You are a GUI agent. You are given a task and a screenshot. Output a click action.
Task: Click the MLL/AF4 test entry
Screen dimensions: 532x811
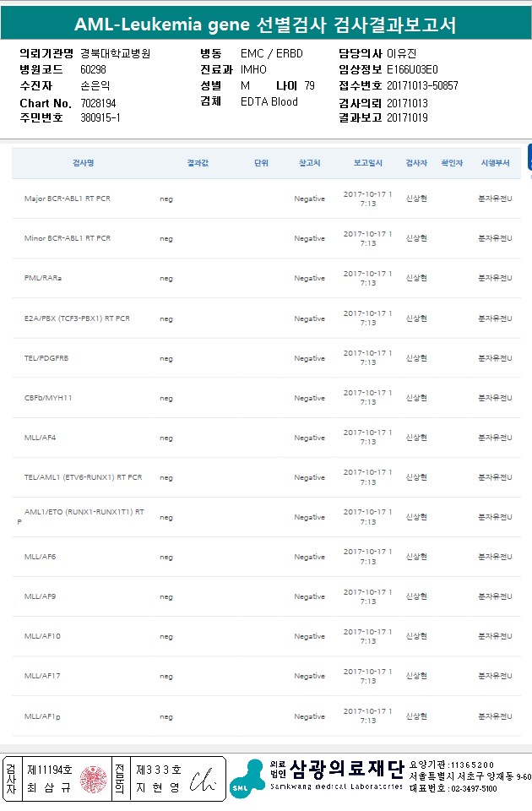tap(40, 437)
